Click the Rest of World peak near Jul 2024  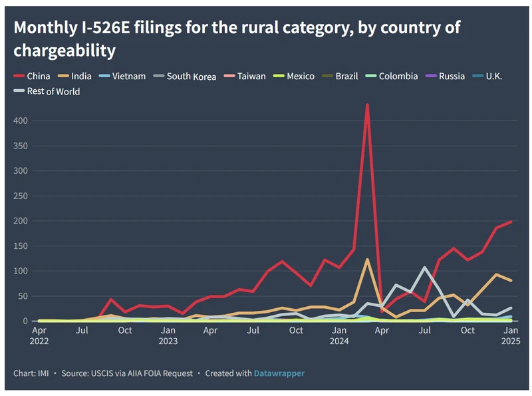(424, 268)
